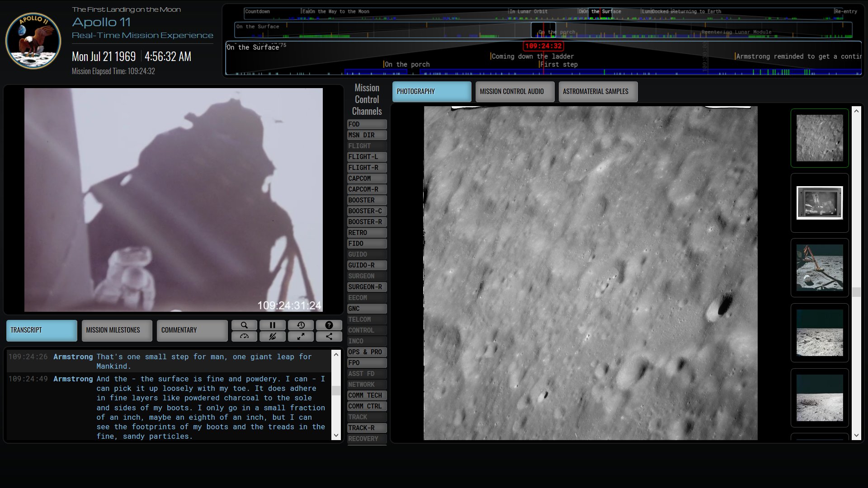Open the fifth thumbnail with surface crater
This screenshot has height=488, width=868.
click(x=819, y=398)
